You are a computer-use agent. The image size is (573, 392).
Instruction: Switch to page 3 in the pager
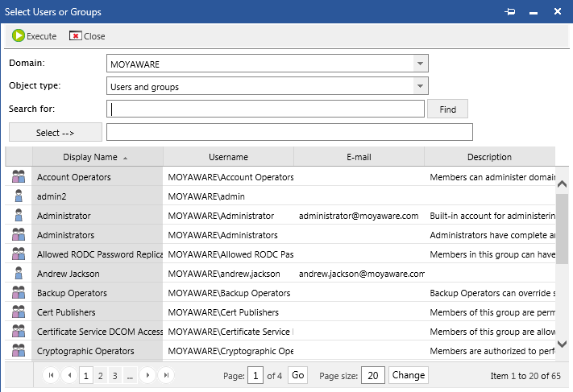click(115, 375)
